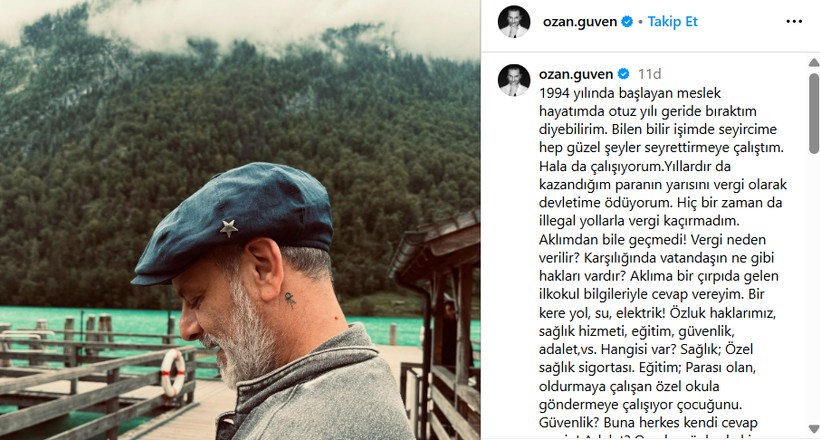Image resolution: width=820 pixels, height=440 pixels.
Task: Open the header profile picture of ozan.guven
Action: tap(514, 21)
